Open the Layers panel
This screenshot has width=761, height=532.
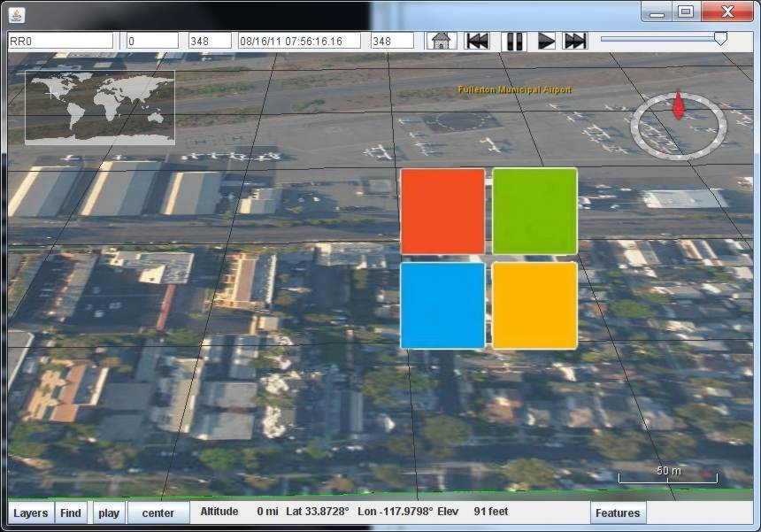[31, 513]
